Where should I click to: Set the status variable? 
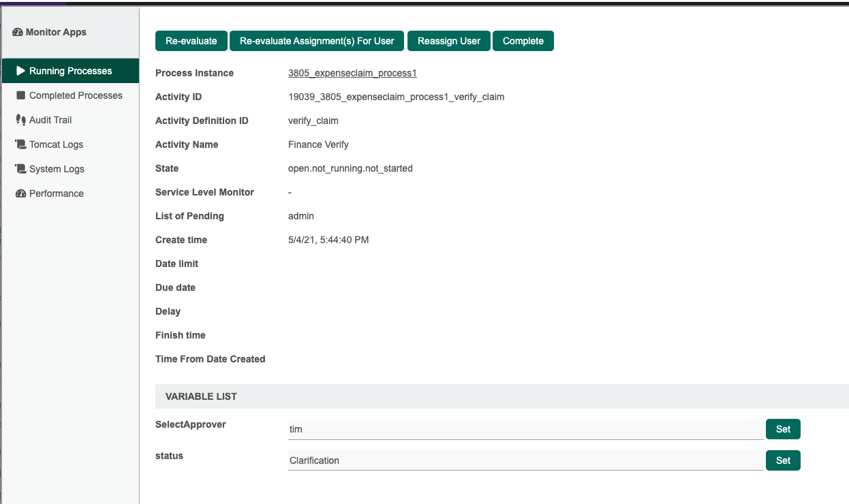[x=783, y=460]
